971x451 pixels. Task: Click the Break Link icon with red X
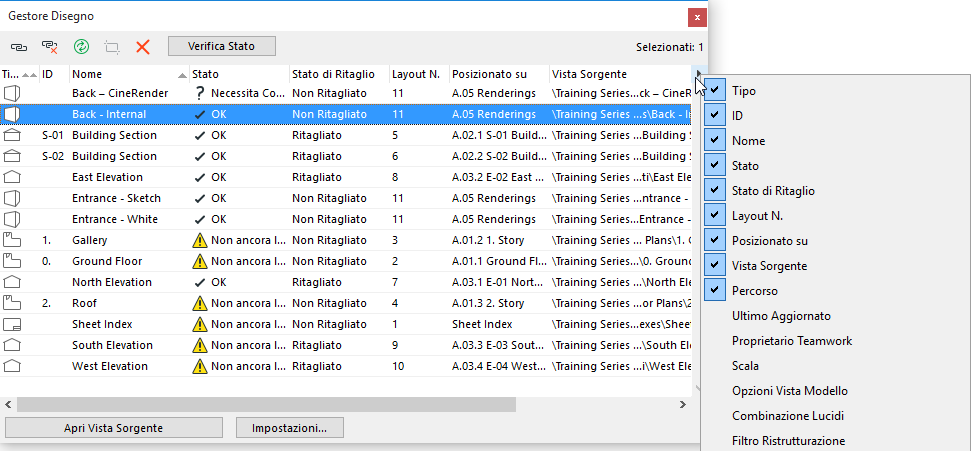(x=50, y=46)
